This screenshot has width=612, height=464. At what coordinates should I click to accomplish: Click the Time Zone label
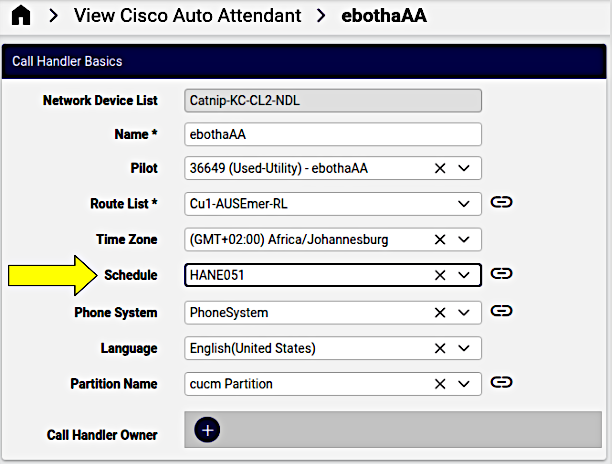(127, 240)
